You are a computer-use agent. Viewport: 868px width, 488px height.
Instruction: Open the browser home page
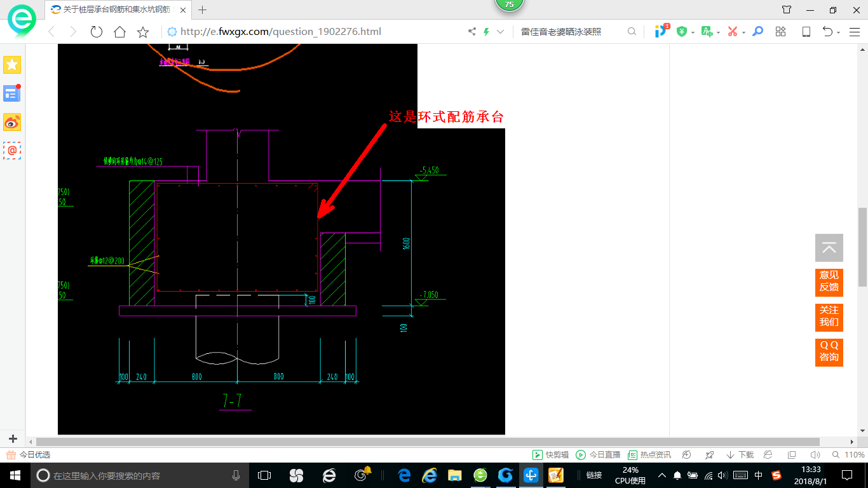(x=119, y=32)
